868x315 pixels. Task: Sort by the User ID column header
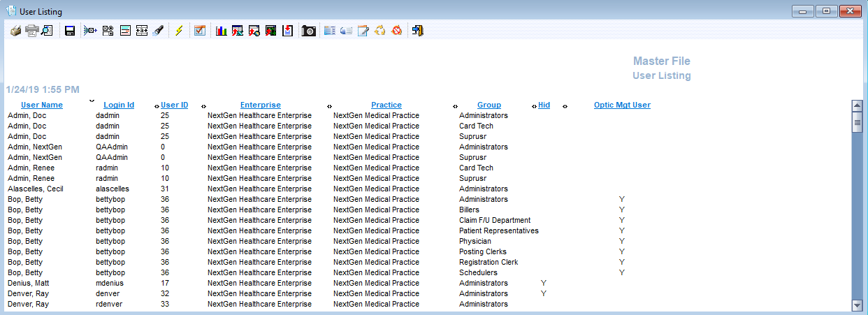click(174, 105)
